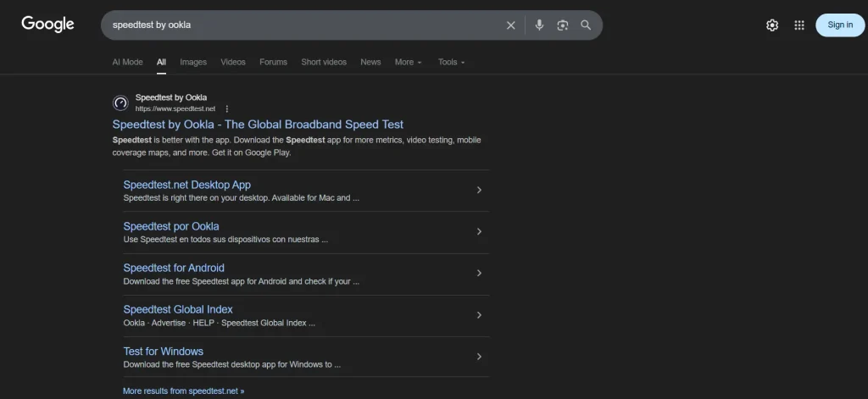Switch to Images tab
This screenshot has width=868, height=399.
pos(193,62)
